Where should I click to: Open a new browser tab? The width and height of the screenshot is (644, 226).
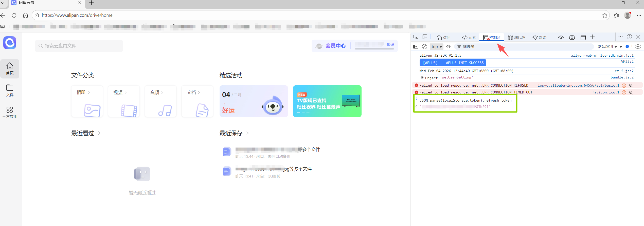[92, 3]
